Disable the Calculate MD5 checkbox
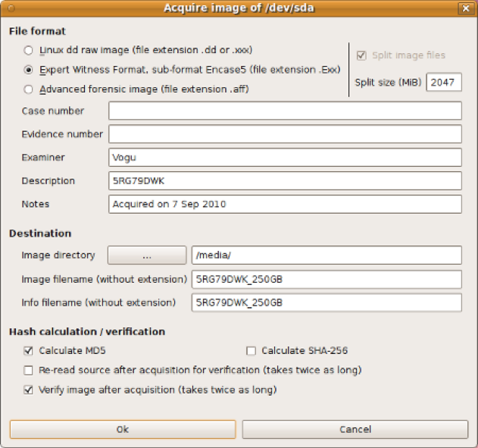Screen dimensions: 478x448 tap(29, 351)
